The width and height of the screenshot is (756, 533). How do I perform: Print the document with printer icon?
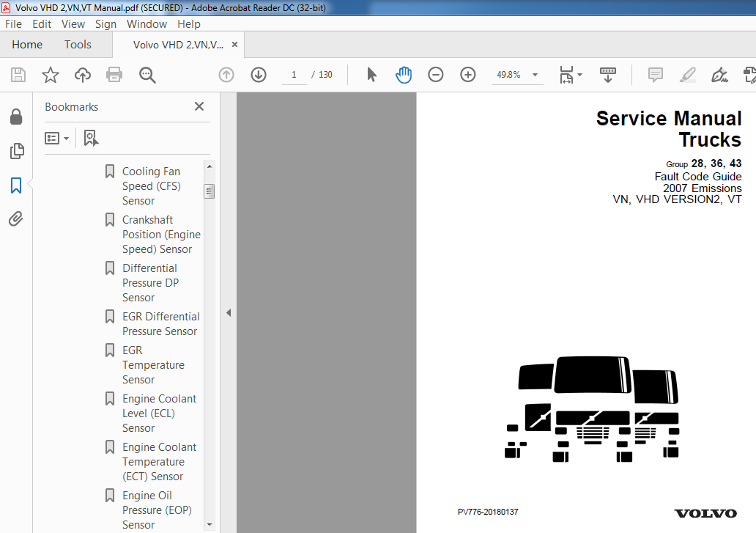[114, 75]
